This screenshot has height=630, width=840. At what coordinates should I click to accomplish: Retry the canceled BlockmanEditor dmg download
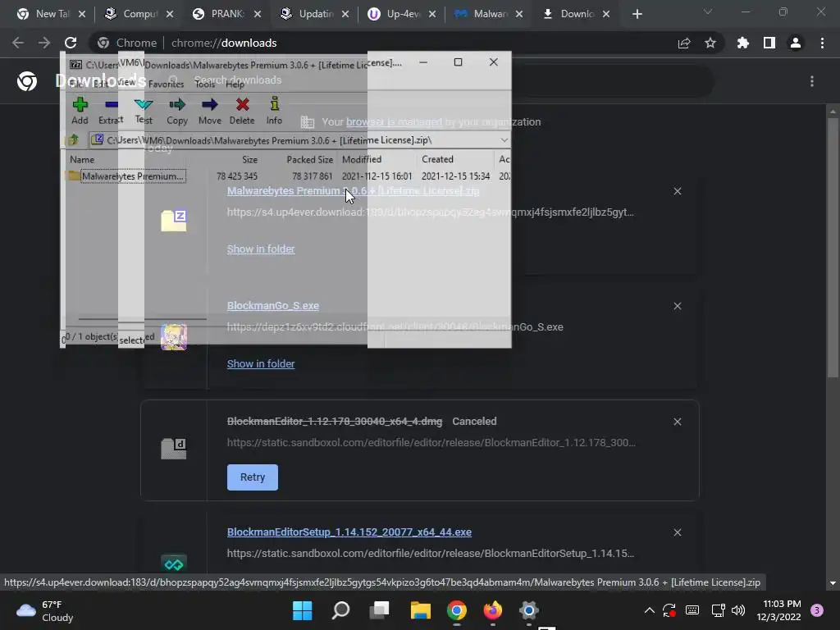pos(253,477)
